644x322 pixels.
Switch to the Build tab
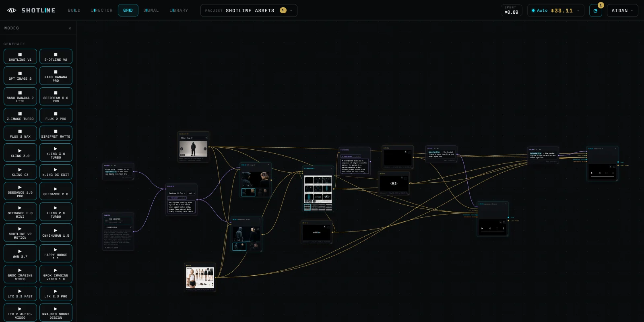(74, 10)
